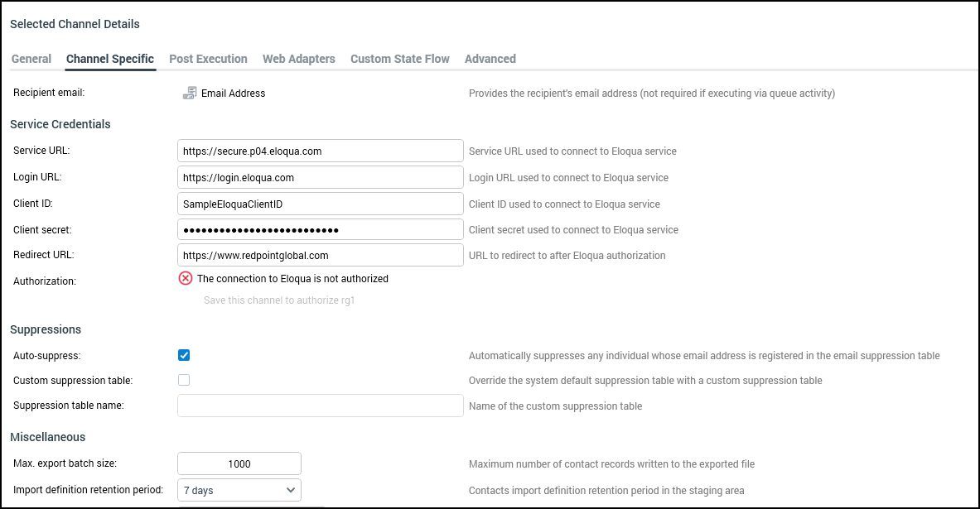Click the red not-authorized error icon

pos(186,279)
